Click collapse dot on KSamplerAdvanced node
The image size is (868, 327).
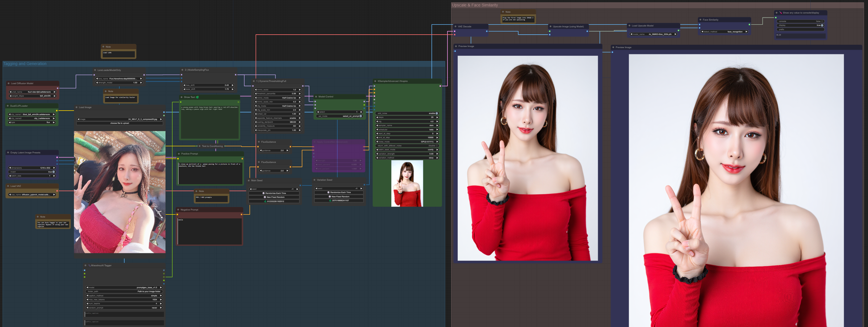tap(375, 81)
